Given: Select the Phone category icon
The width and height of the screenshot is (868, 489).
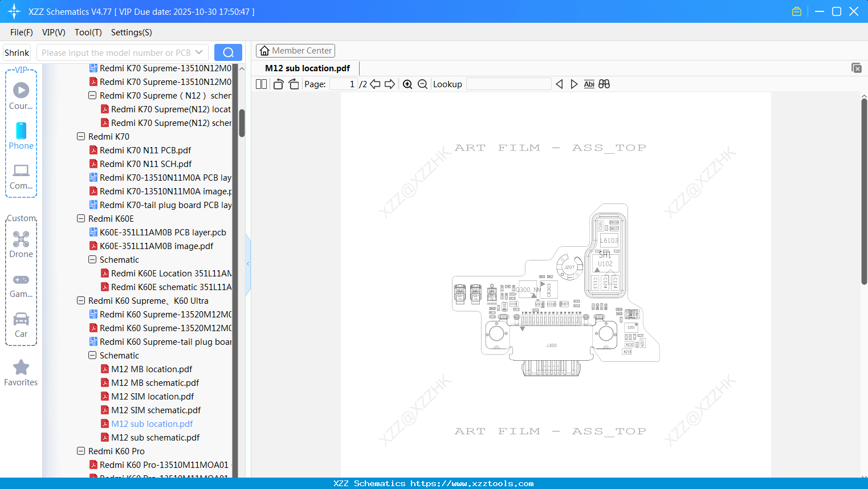Looking at the screenshot, I should click(x=21, y=136).
